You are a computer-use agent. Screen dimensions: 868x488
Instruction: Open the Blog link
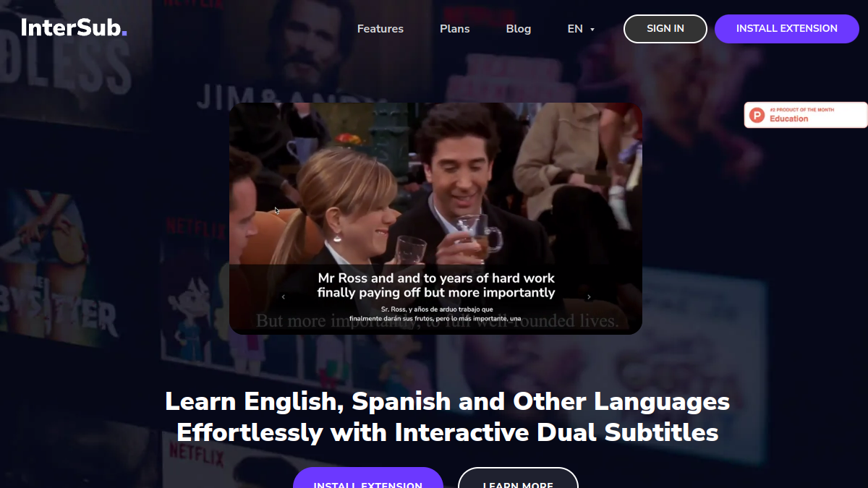click(x=519, y=29)
